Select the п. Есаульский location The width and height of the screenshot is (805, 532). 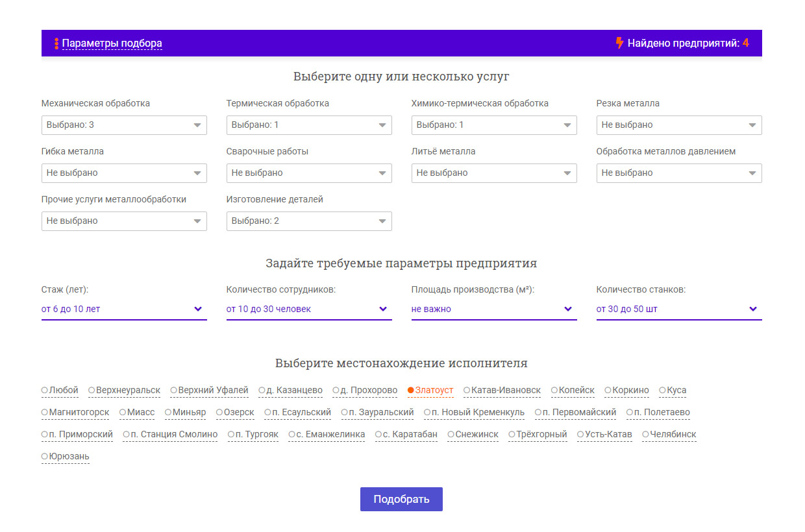click(x=297, y=413)
